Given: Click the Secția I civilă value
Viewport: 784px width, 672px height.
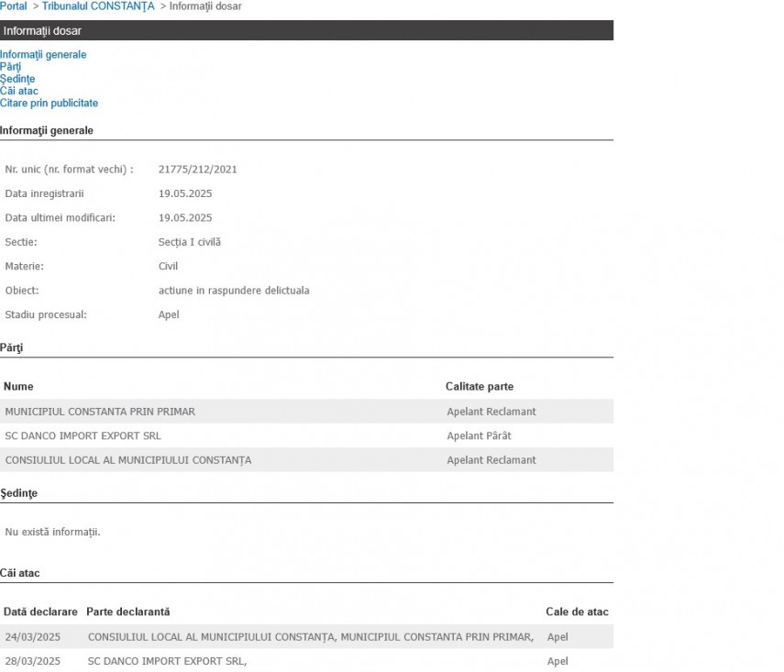Looking at the screenshot, I should coord(190,242).
